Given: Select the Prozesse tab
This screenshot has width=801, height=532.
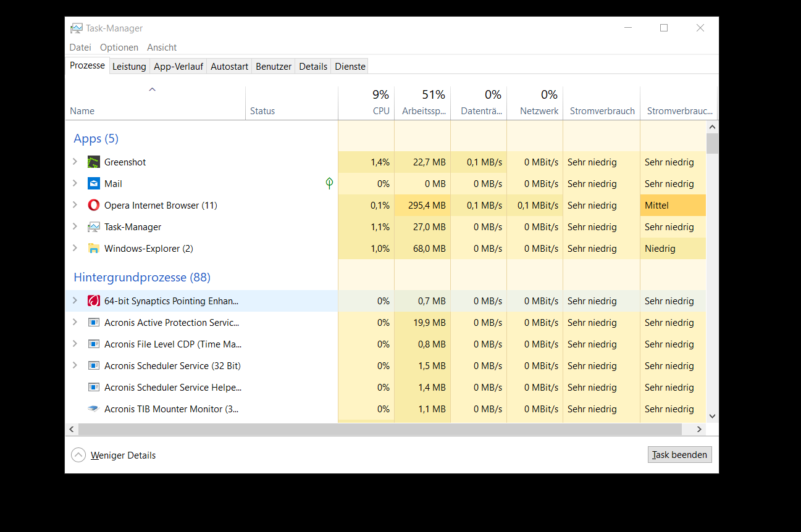Looking at the screenshot, I should coord(87,65).
